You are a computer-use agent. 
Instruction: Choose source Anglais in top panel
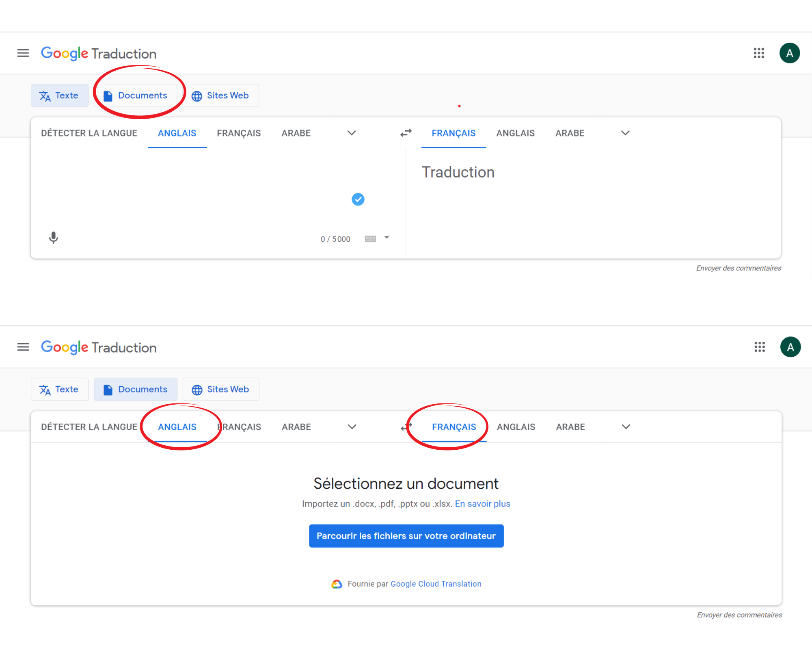point(177,133)
